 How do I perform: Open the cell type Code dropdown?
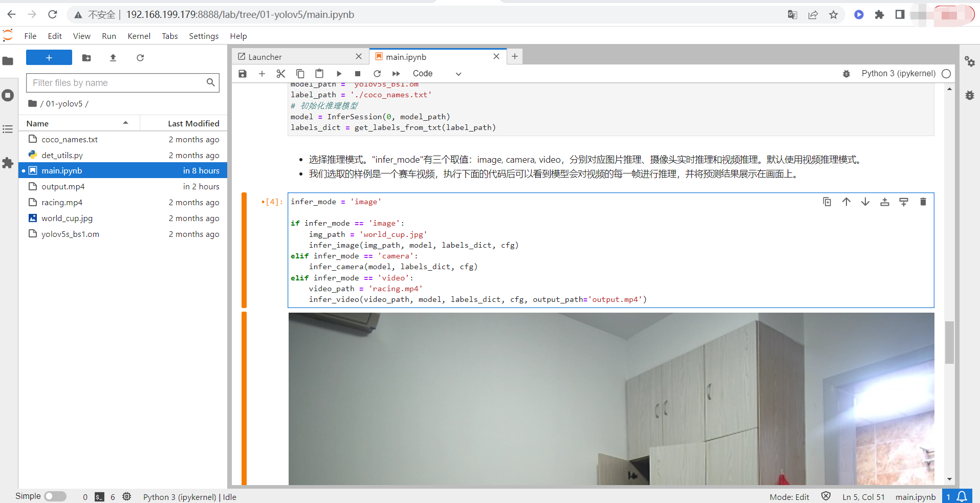(437, 74)
